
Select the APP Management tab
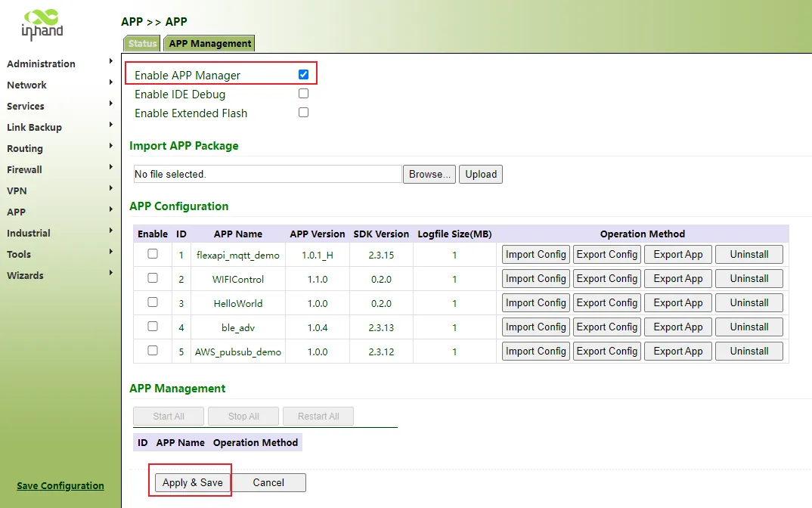tap(209, 44)
